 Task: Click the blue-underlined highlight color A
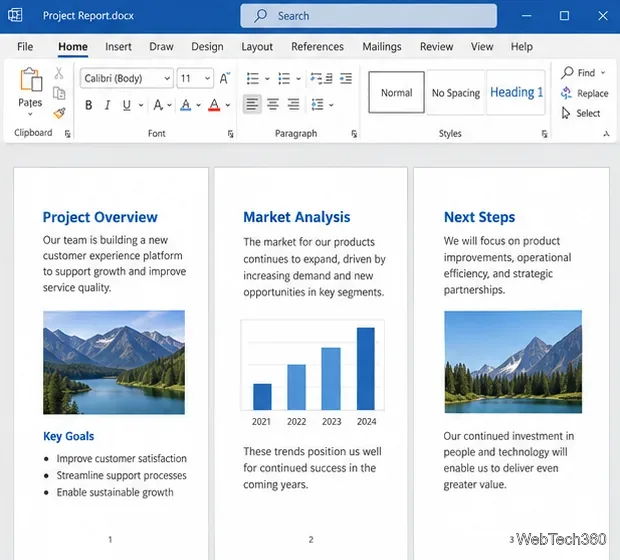point(185,105)
